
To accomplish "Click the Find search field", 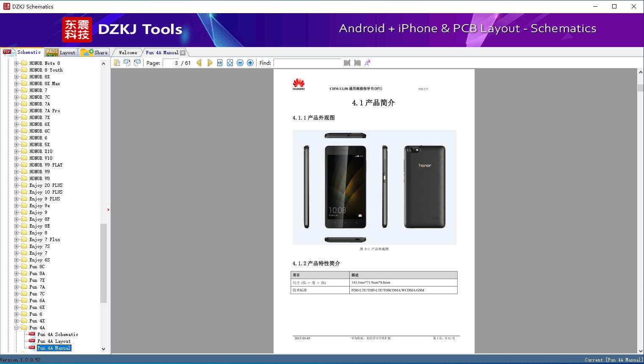I will [307, 63].
